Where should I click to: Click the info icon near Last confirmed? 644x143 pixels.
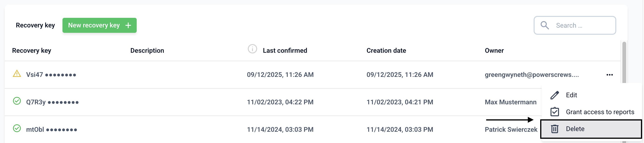point(252,49)
